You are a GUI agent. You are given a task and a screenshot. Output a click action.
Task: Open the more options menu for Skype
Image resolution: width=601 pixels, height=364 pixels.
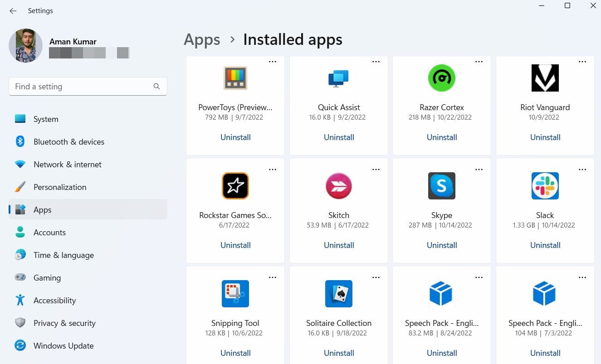[x=479, y=170]
